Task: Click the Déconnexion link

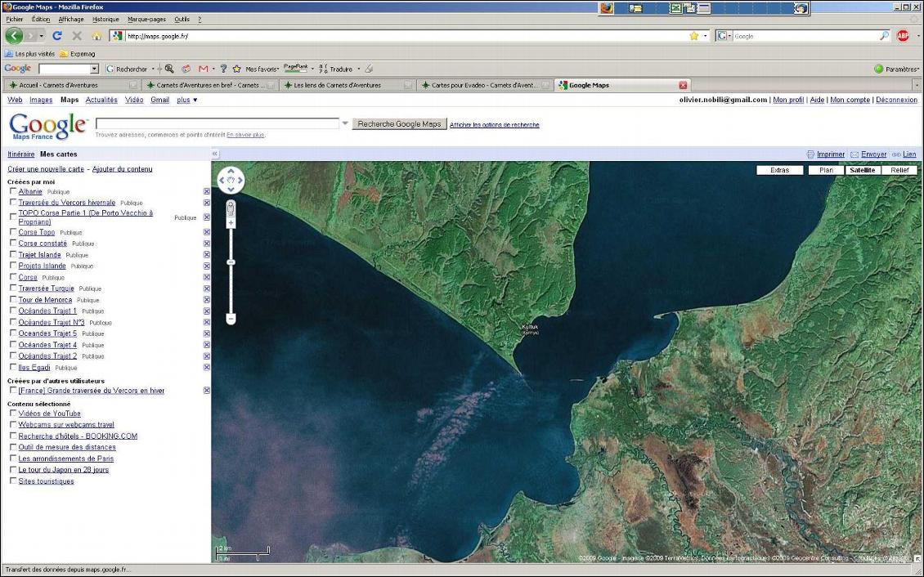Action: click(x=896, y=100)
